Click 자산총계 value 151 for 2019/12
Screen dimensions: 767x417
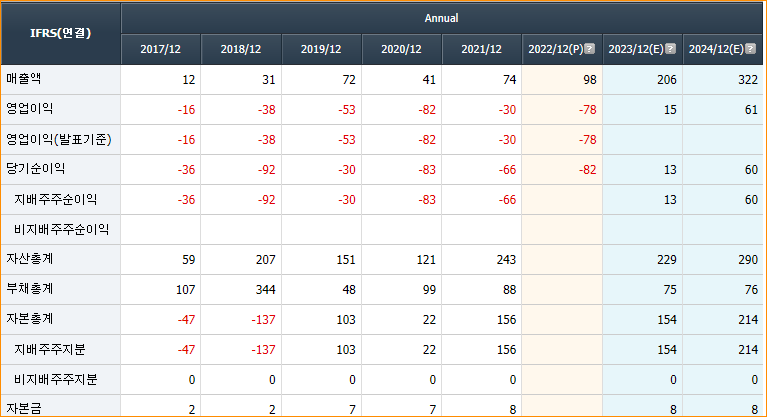pyautogui.click(x=346, y=260)
